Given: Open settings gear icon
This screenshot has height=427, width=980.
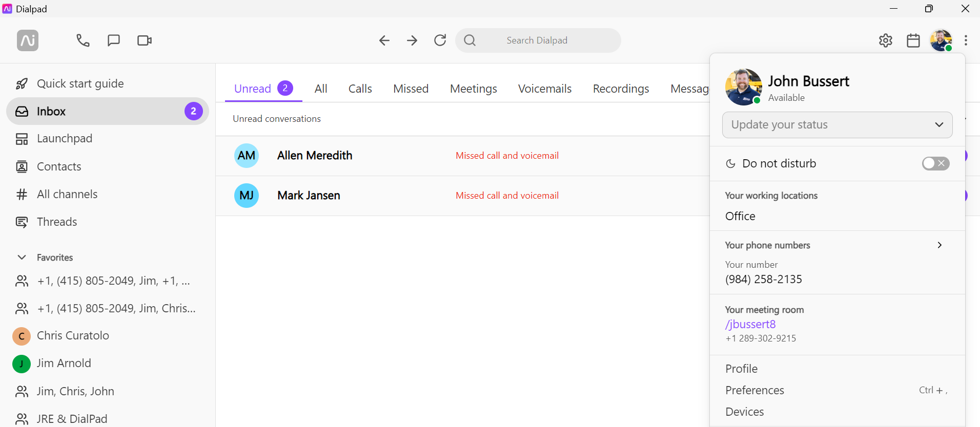Looking at the screenshot, I should 885,40.
